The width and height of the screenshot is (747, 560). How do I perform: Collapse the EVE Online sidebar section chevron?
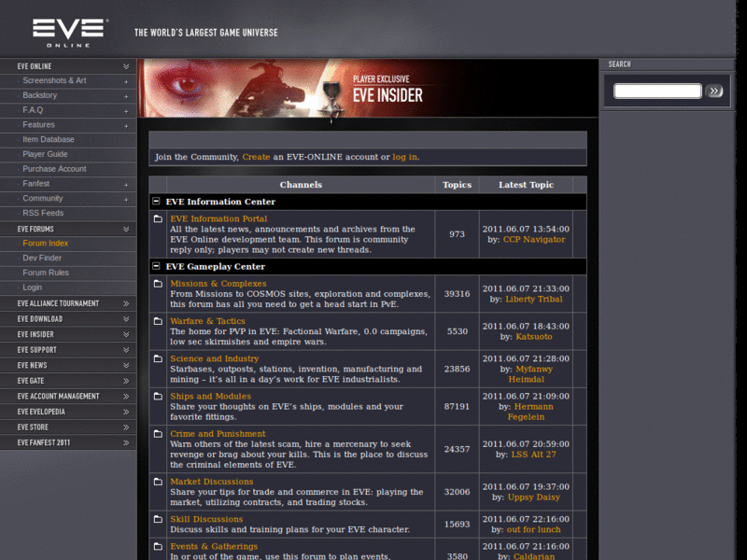tap(126, 66)
